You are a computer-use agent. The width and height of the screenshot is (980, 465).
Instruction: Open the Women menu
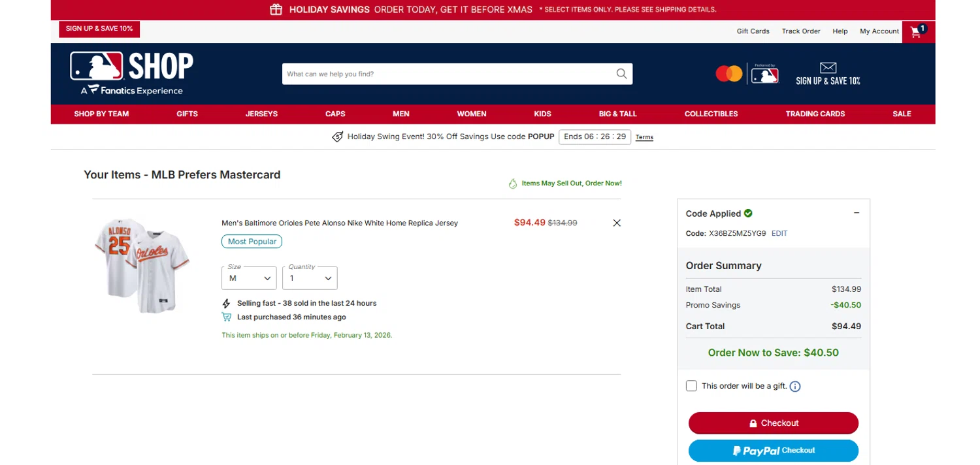click(472, 114)
